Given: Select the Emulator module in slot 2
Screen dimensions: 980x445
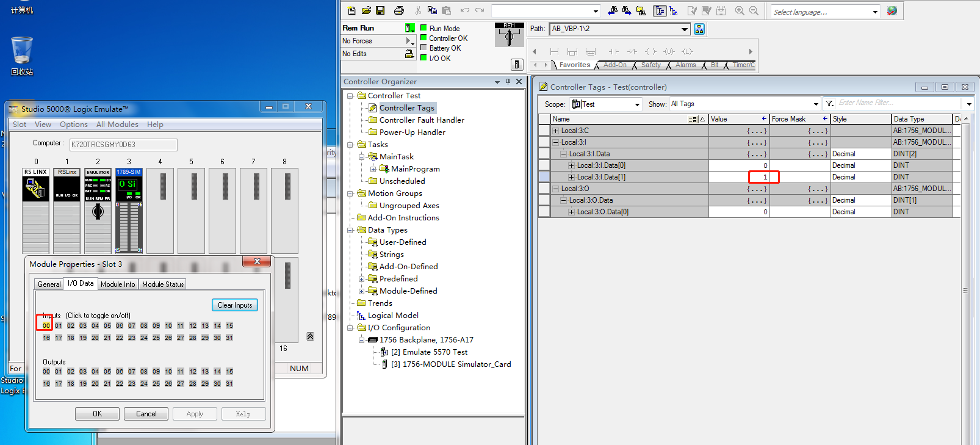Looking at the screenshot, I should pos(98,210).
